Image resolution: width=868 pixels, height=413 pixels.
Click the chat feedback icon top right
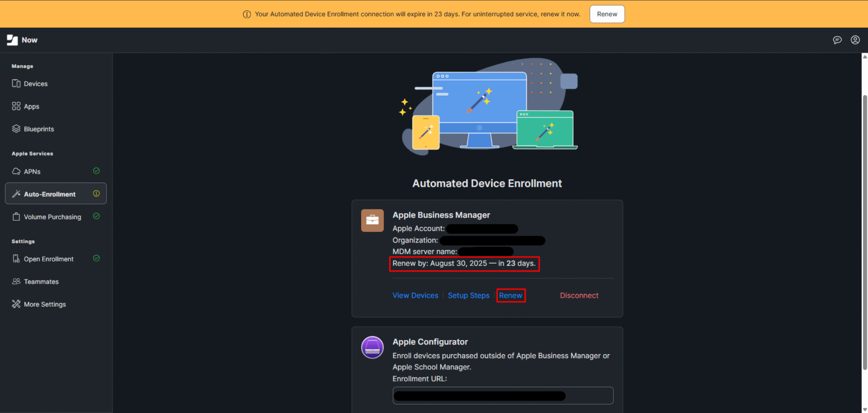837,40
